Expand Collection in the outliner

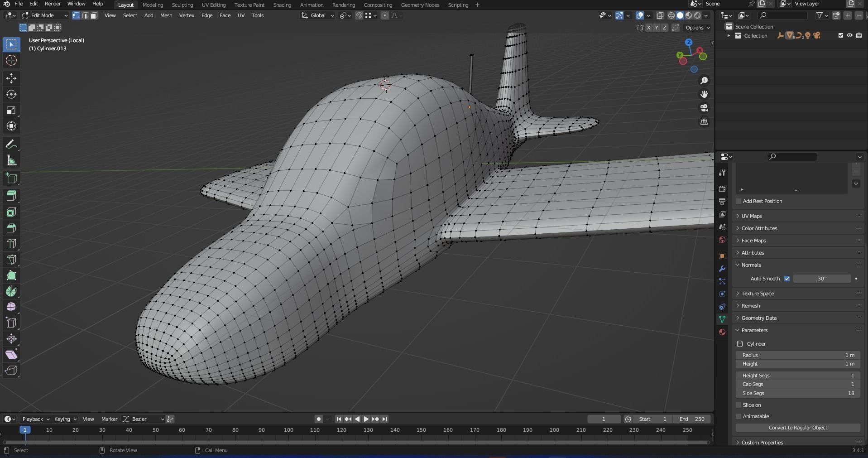[x=729, y=35]
